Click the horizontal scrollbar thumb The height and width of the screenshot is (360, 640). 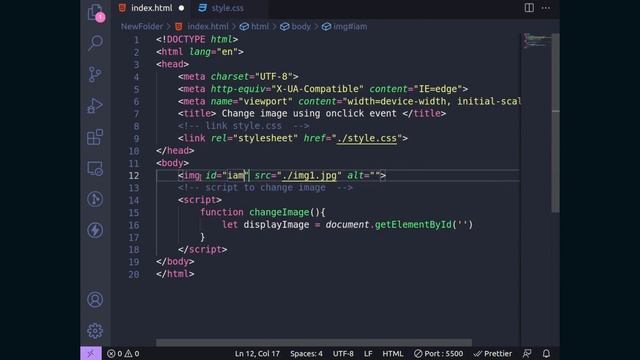tap(314, 342)
